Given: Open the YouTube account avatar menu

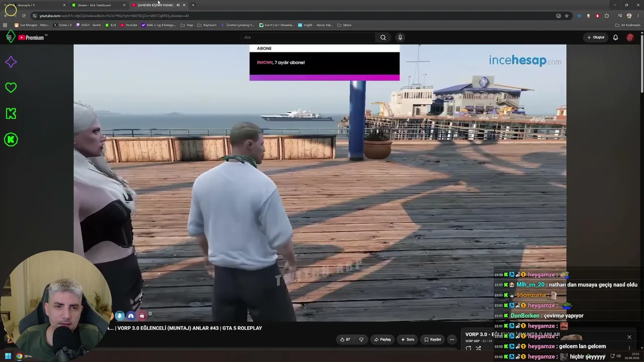Looking at the screenshot, I should (x=630, y=37).
